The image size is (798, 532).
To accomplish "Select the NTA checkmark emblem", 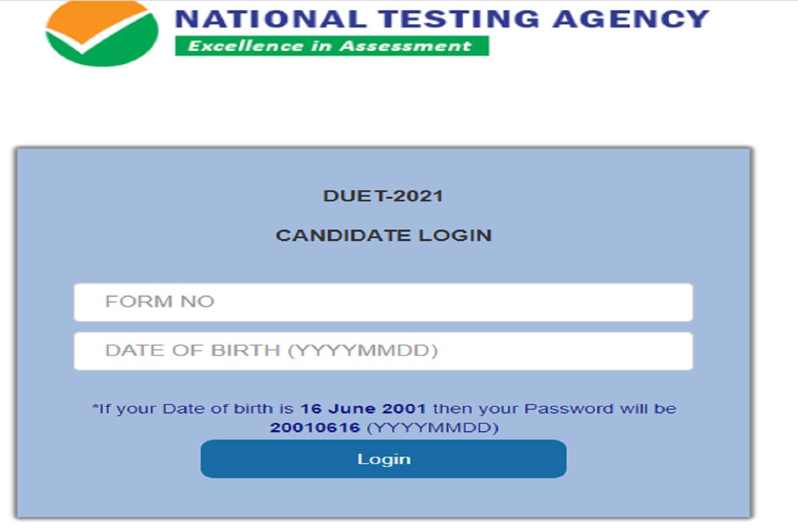I will click(86, 40).
